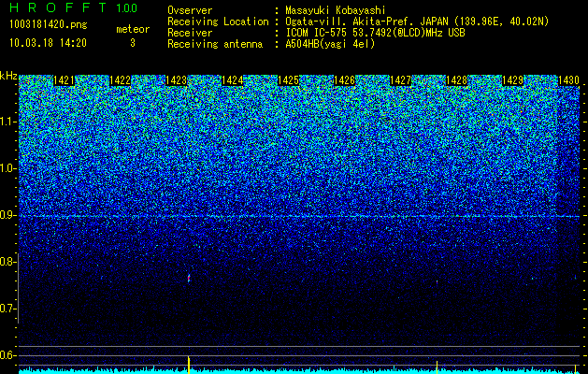This screenshot has height=374, width=588.
Task: Click the gray vertical range bar beside 0.7
Action: pos(19,289)
